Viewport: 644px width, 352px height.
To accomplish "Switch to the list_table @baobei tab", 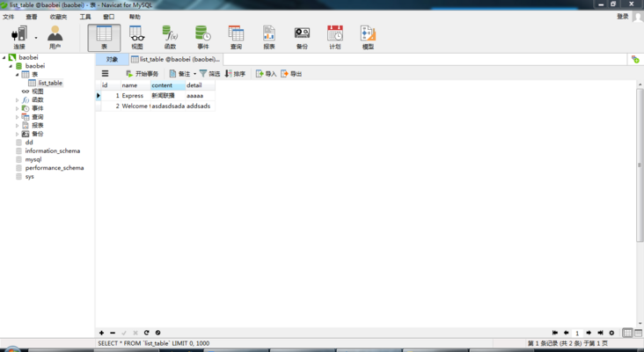I will [x=176, y=60].
